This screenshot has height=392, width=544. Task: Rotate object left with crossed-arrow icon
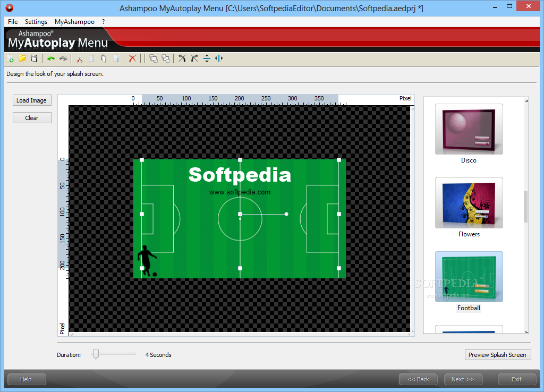pos(194,58)
